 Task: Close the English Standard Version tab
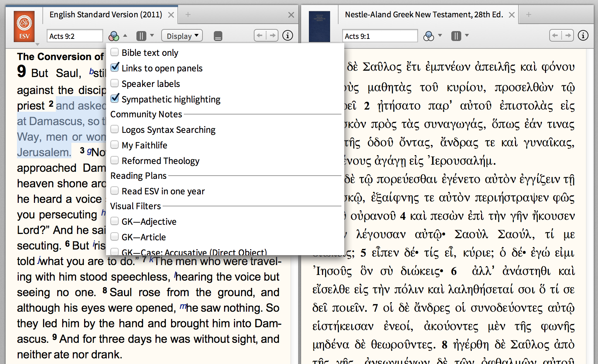point(171,15)
